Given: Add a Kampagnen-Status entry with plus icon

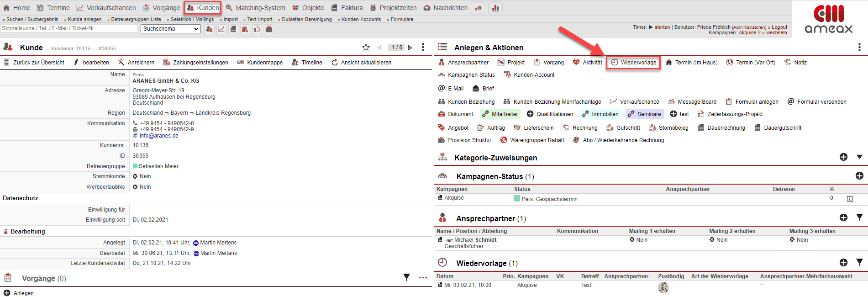Looking at the screenshot, I should 859,176.
